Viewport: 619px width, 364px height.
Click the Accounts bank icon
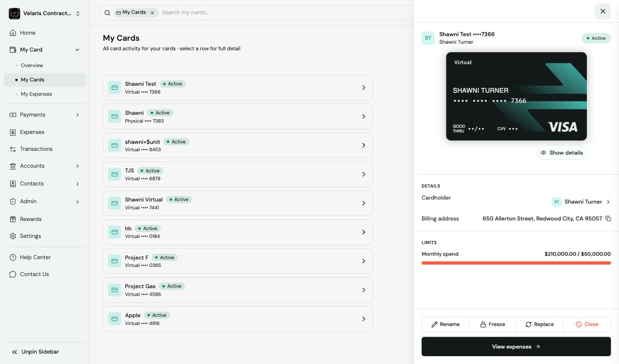13,166
